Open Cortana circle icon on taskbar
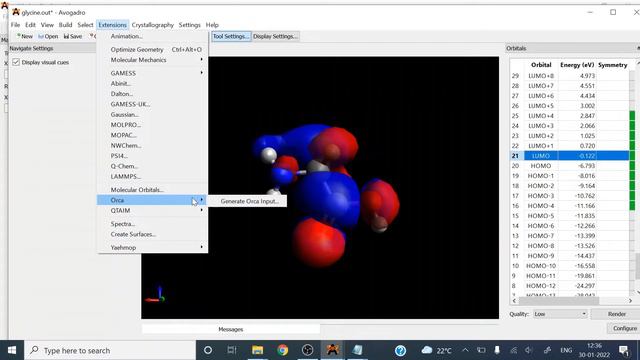The height and width of the screenshot is (360, 640). point(208,350)
